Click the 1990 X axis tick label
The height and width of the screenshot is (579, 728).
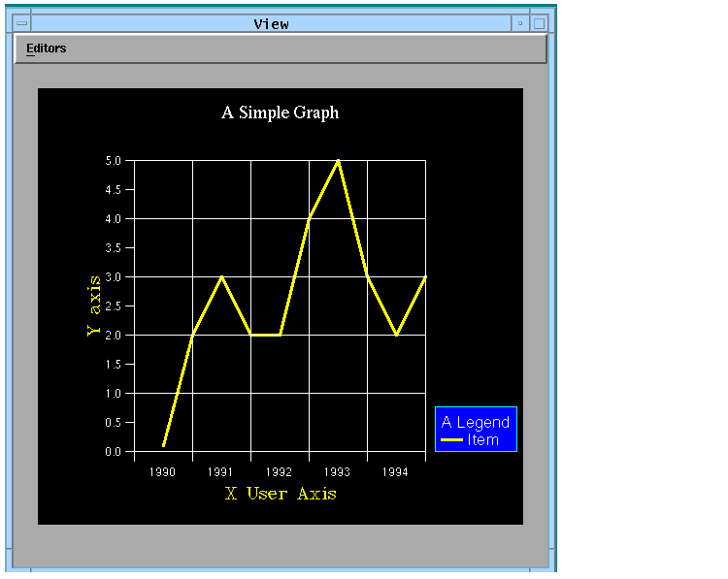(x=162, y=472)
